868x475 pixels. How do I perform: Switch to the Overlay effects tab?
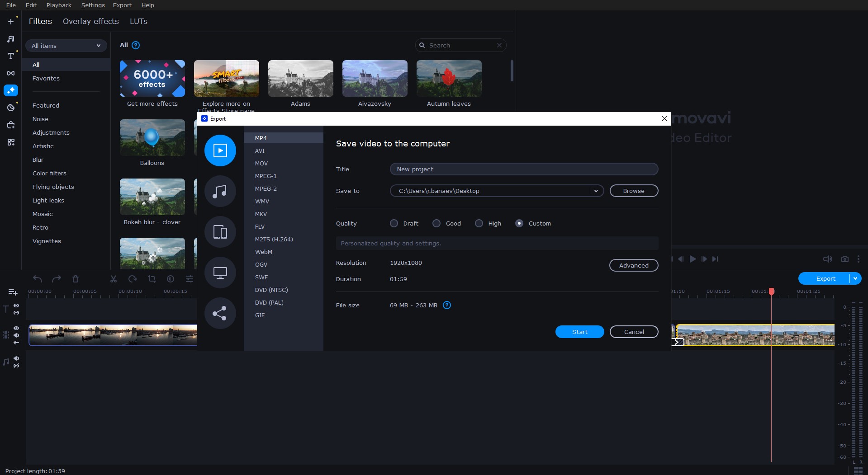(90, 21)
